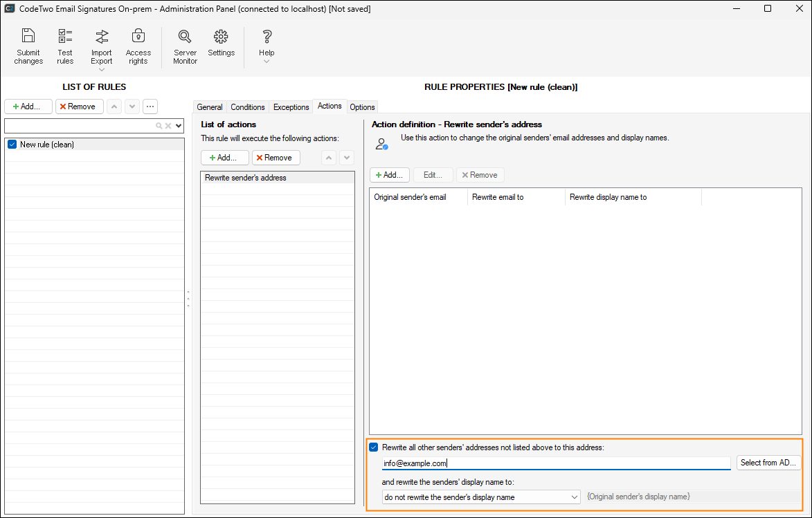812x518 pixels.
Task: Select Rewrite sender's address action item
Action: coord(246,178)
